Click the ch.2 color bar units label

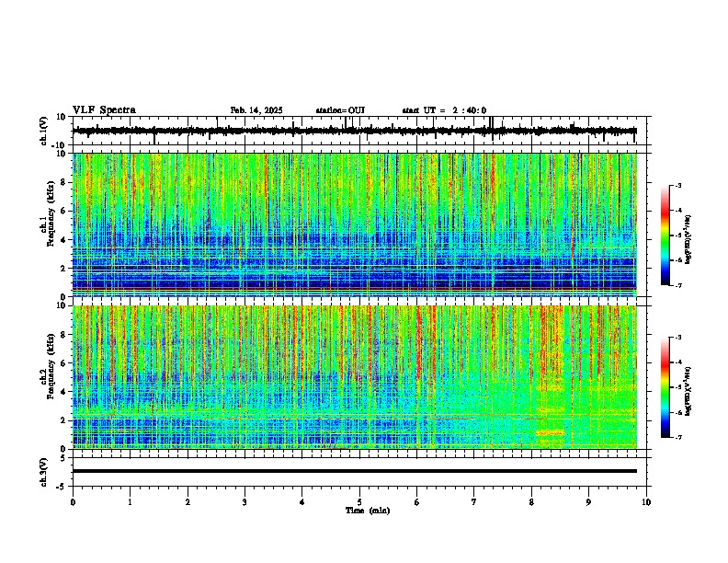point(688,391)
